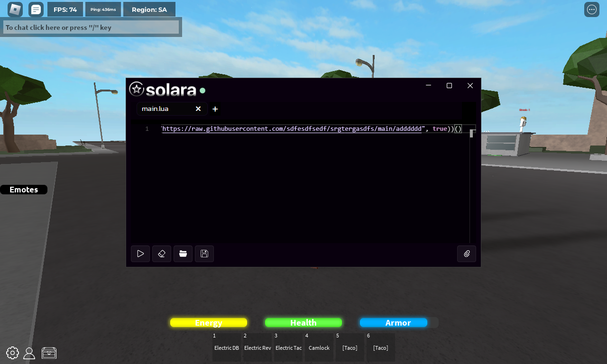
Task: Open a script file with folder button
Action: pyautogui.click(x=183, y=254)
